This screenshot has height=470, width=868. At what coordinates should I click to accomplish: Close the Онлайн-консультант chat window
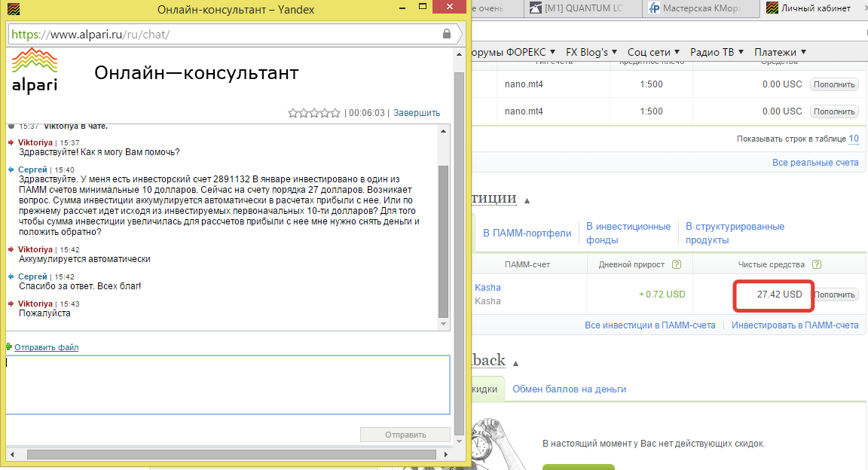[450, 7]
